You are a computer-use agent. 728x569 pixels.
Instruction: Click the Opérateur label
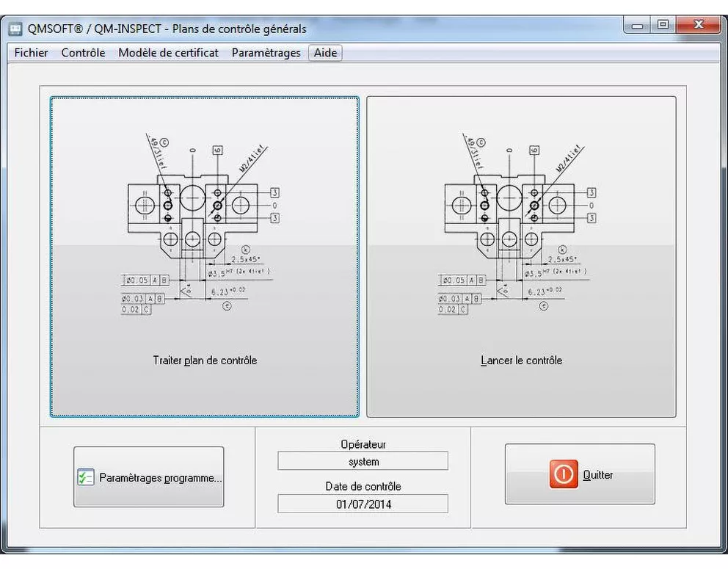(363, 444)
